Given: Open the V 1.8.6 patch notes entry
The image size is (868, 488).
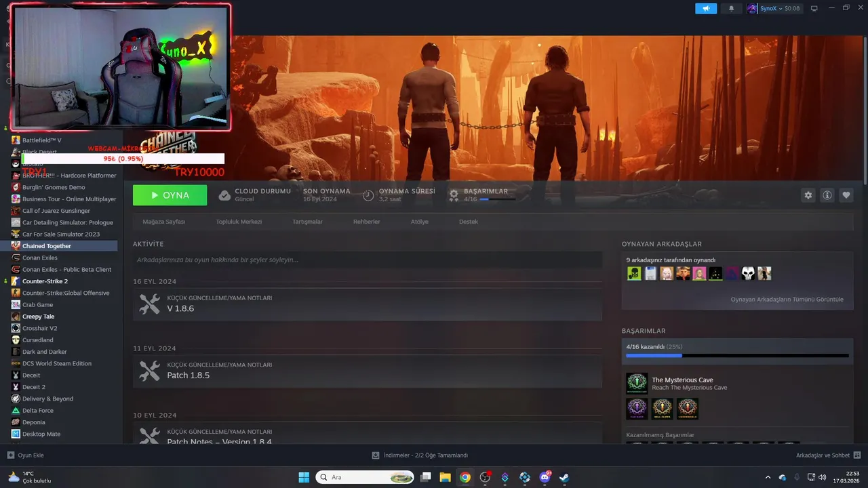Looking at the screenshot, I should [x=368, y=304].
